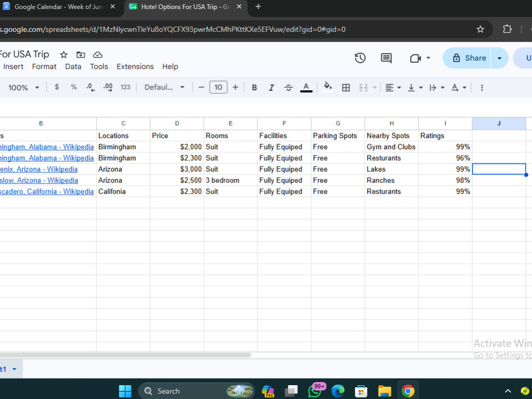This screenshot has height=399, width=532.
Task: Open the Phoenix, Arizona Wikipedia link
Action: [x=39, y=169]
